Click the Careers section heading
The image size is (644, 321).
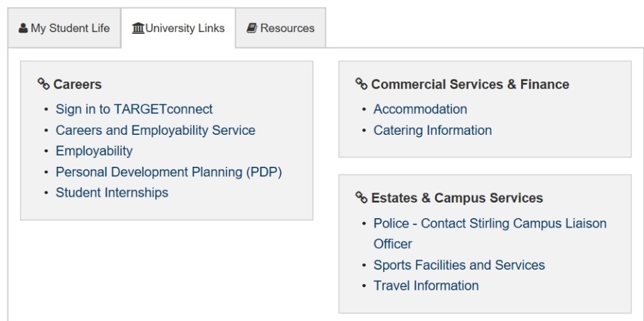click(77, 84)
